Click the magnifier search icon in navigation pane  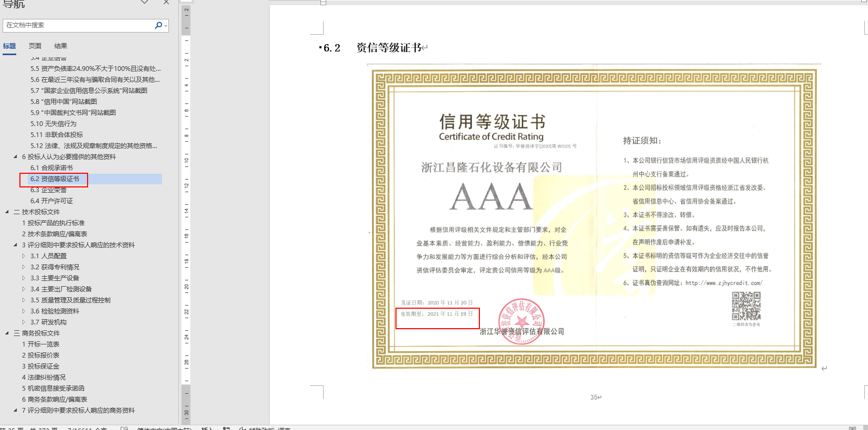pos(158,25)
